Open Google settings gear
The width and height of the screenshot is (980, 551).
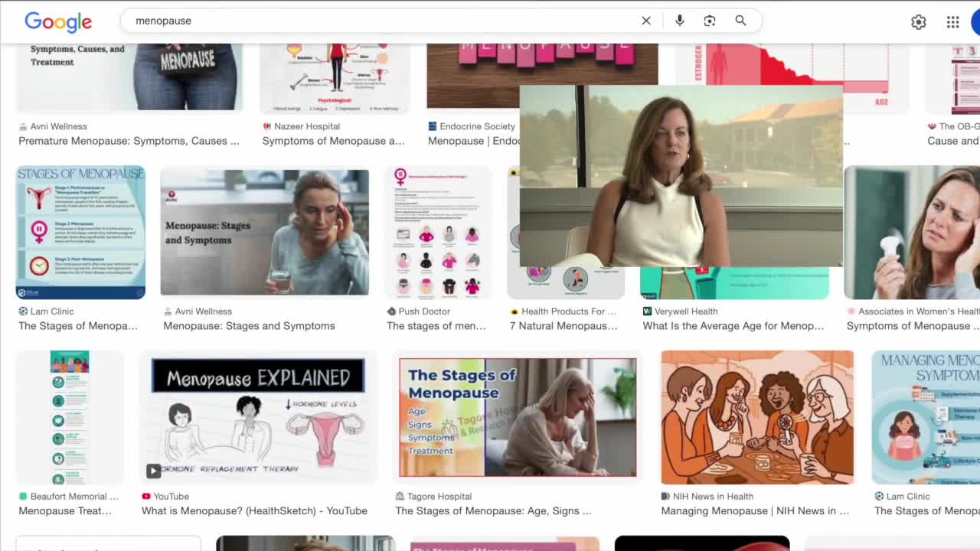919,22
